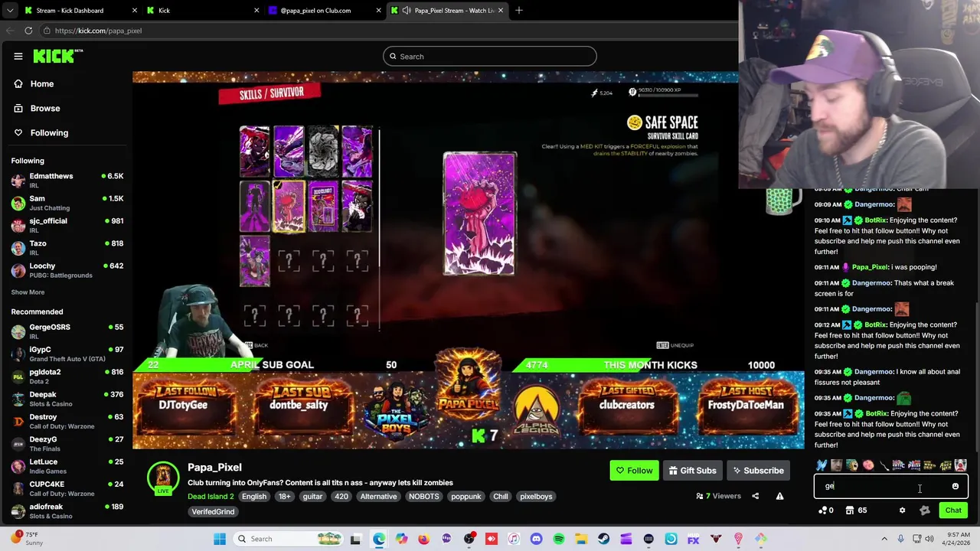Screen dimensions: 980x551
Task: Click the share stream icon
Action: pyautogui.click(x=755, y=496)
